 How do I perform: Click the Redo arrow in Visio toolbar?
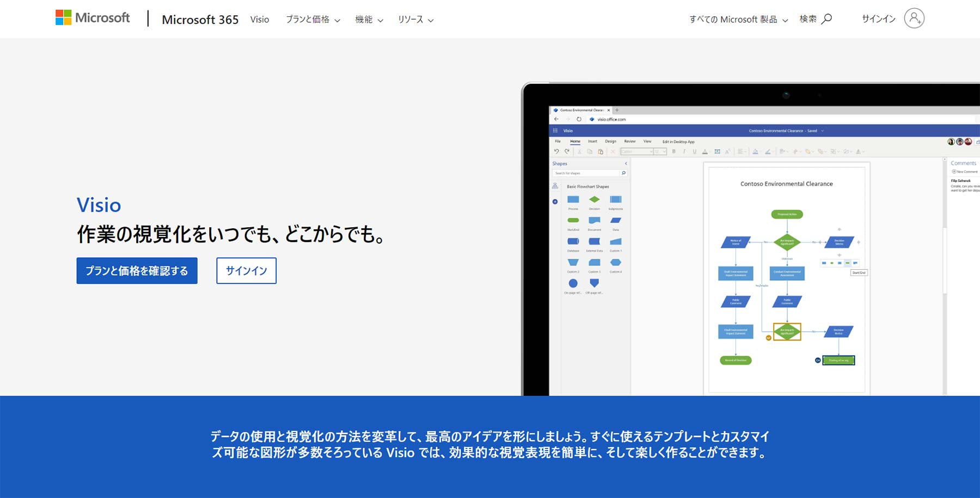point(567,151)
